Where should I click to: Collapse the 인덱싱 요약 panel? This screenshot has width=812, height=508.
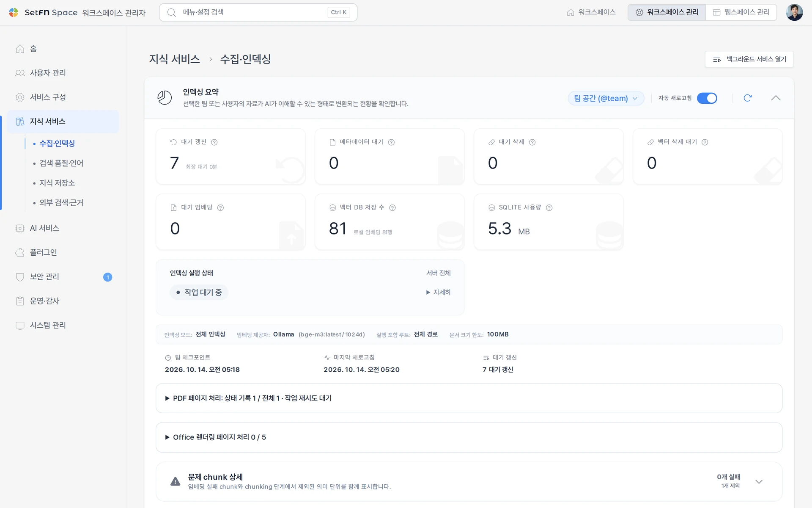pyautogui.click(x=776, y=98)
